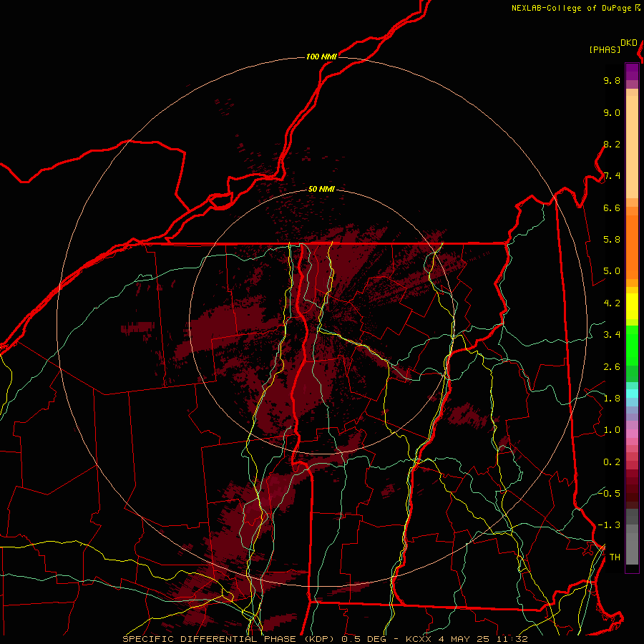Click the 1.0 scale value
The width and height of the screenshot is (644, 644).
(x=612, y=430)
